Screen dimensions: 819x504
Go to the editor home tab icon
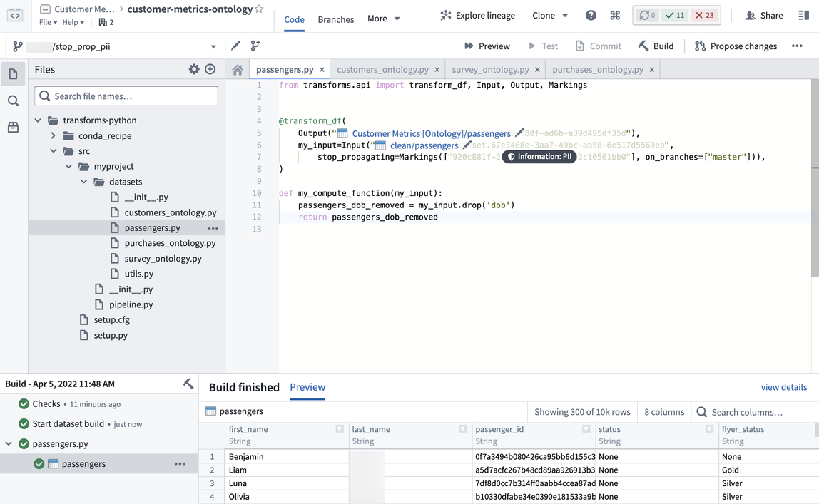tap(238, 70)
